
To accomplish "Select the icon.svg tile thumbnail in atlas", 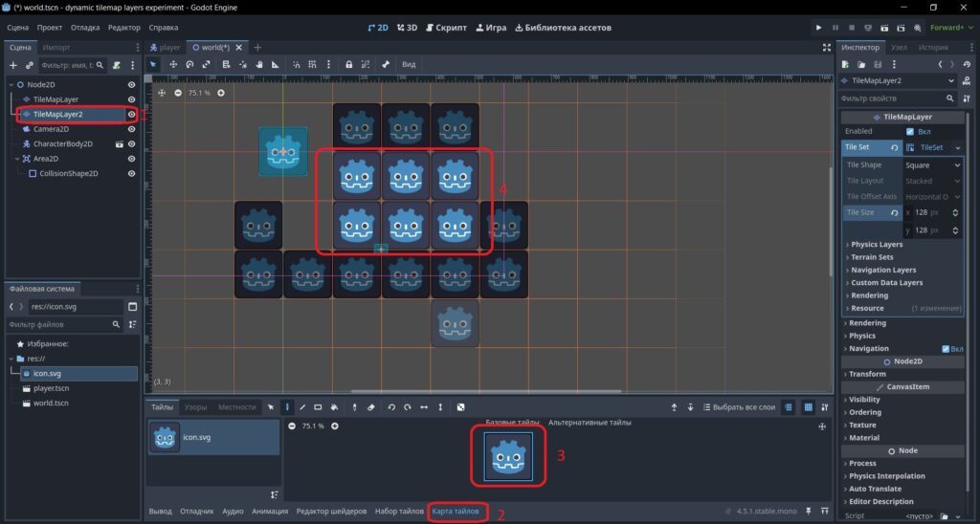I will coord(508,456).
